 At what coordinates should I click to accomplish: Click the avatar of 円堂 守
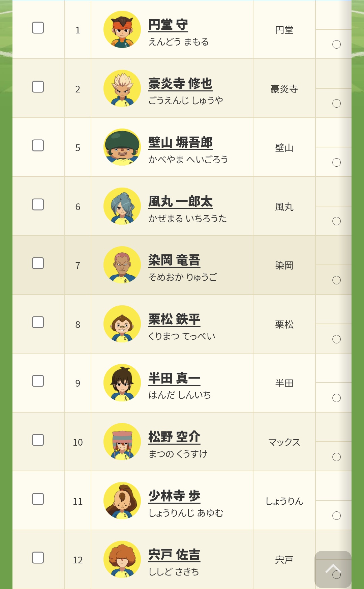pyautogui.click(x=122, y=29)
